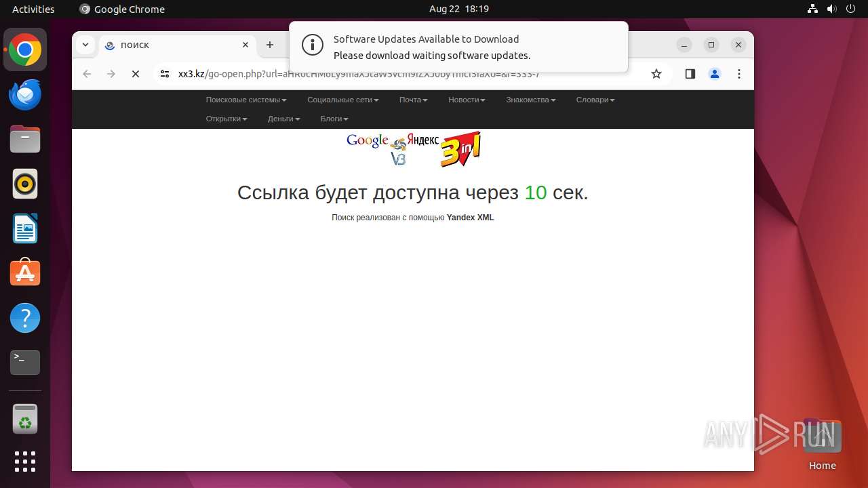This screenshot has height=488, width=868.
Task: Open the Help question-mark dock icon
Action: pyautogui.click(x=25, y=318)
